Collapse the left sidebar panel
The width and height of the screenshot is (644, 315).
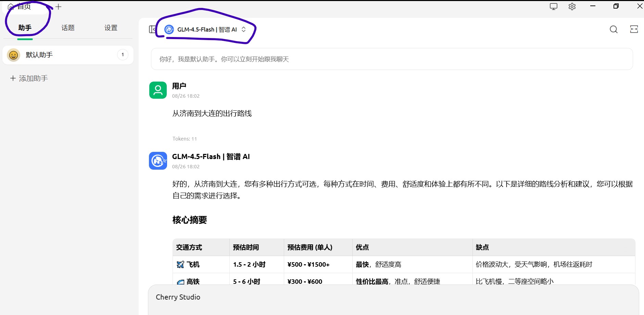coord(152,29)
